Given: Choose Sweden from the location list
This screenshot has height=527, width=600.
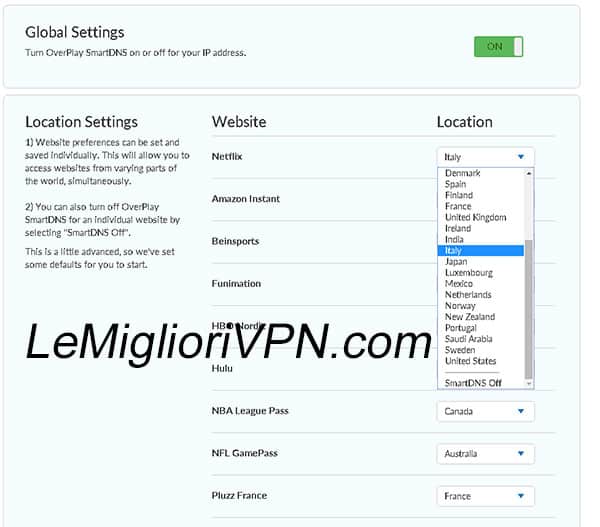Looking at the screenshot, I should coord(481,350).
